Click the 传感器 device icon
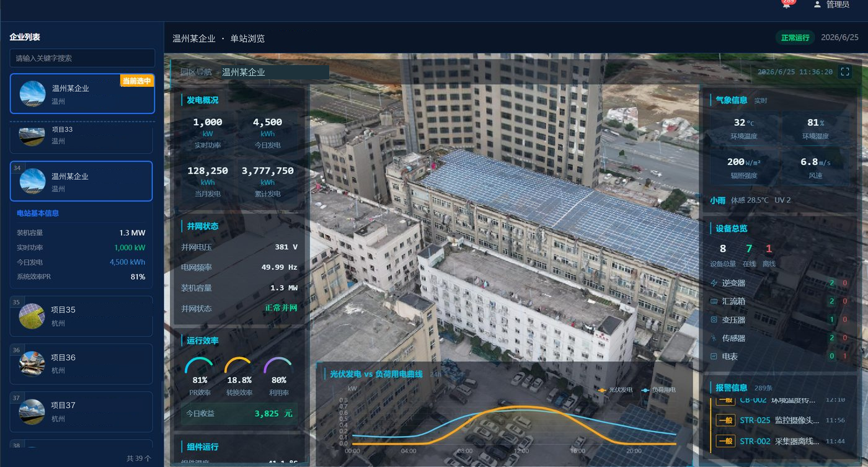The width and height of the screenshot is (868, 467). click(714, 338)
